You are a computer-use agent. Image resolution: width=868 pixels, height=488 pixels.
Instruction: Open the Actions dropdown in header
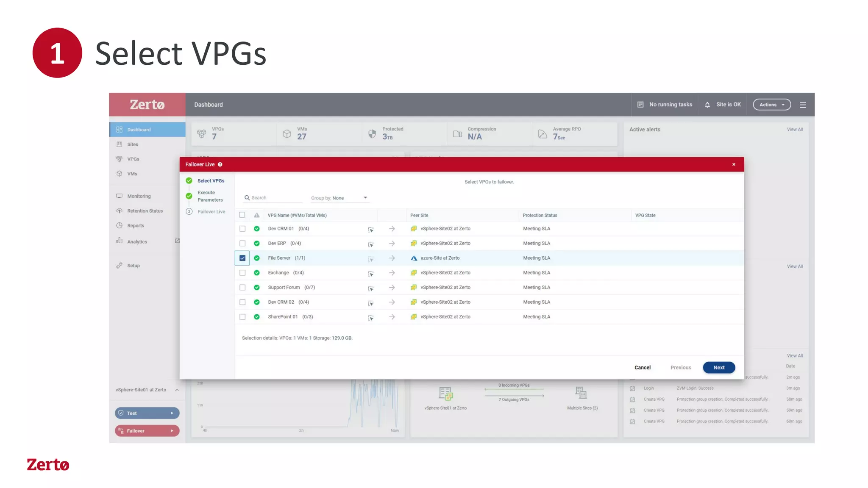pos(772,105)
